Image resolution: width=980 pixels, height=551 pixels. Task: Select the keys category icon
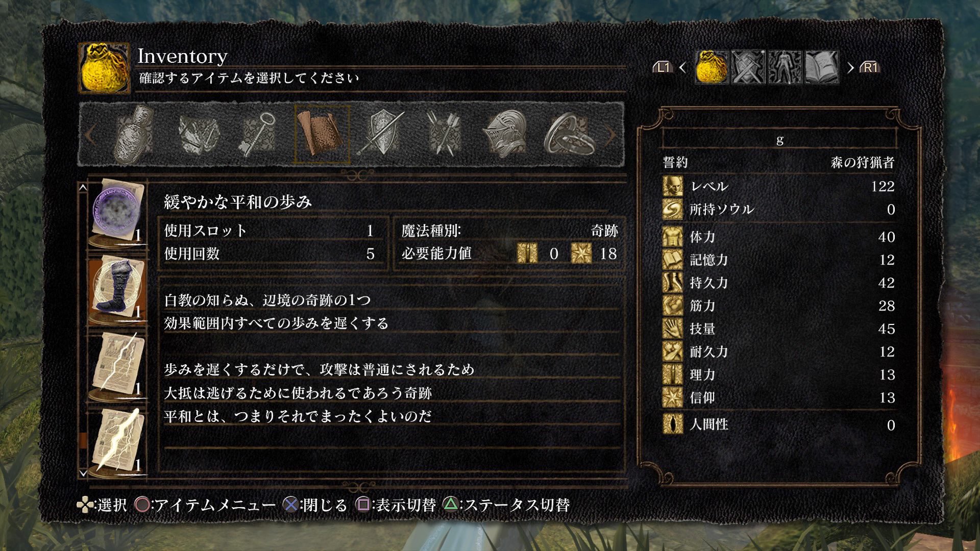pos(258,134)
